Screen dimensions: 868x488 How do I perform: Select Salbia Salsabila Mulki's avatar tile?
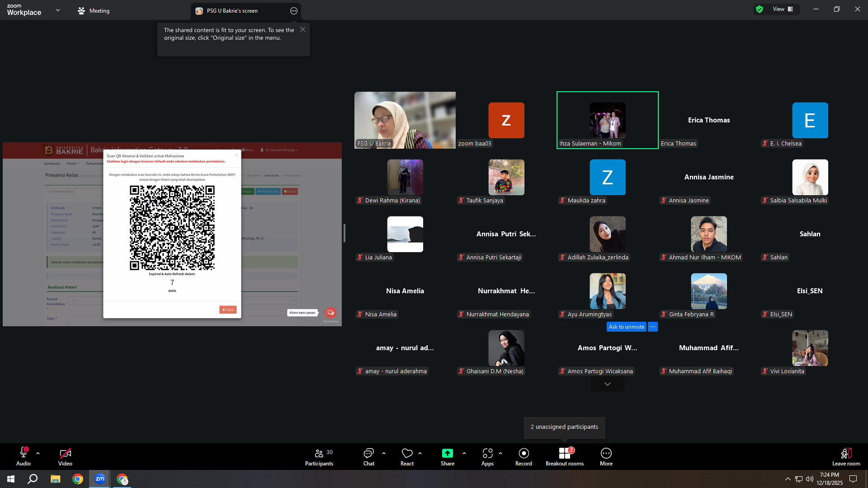point(810,177)
